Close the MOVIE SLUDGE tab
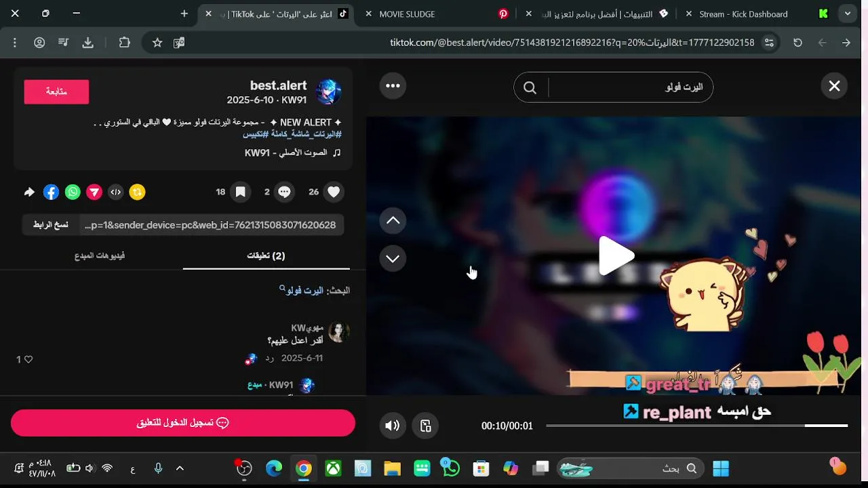 click(368, 14)
